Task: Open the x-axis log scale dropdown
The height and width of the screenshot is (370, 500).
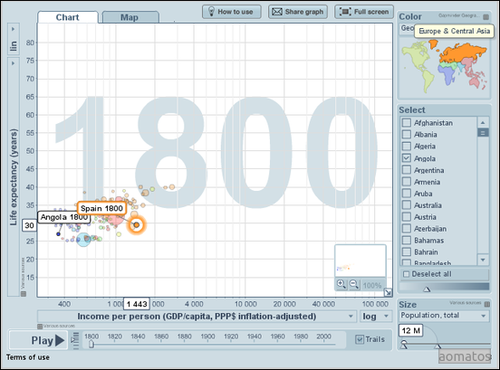Action: point(375,316)
